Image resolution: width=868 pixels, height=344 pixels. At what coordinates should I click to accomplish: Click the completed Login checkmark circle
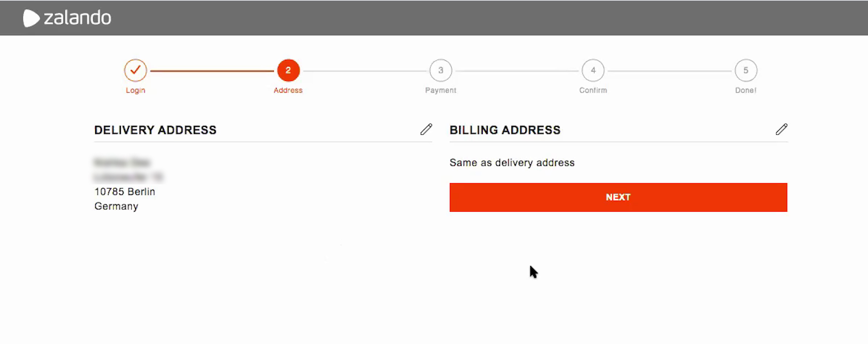pyautogui.click(x=135, y=71)
